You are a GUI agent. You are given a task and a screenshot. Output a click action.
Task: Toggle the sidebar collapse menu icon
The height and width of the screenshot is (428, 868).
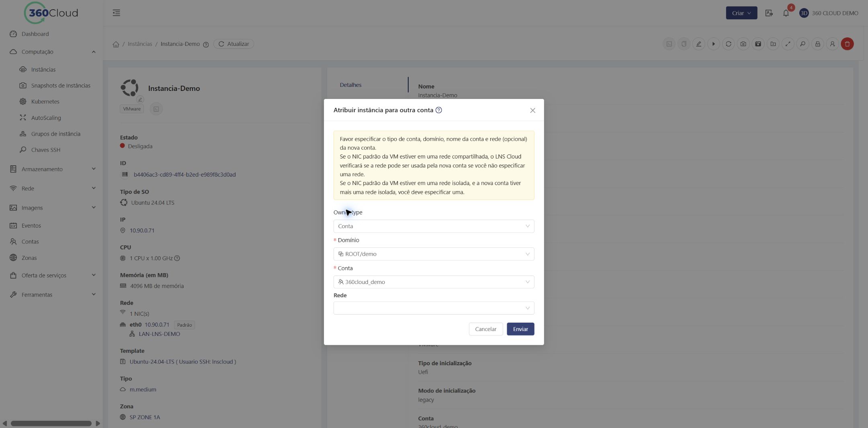pyautogui.click(x=116, y=13)
